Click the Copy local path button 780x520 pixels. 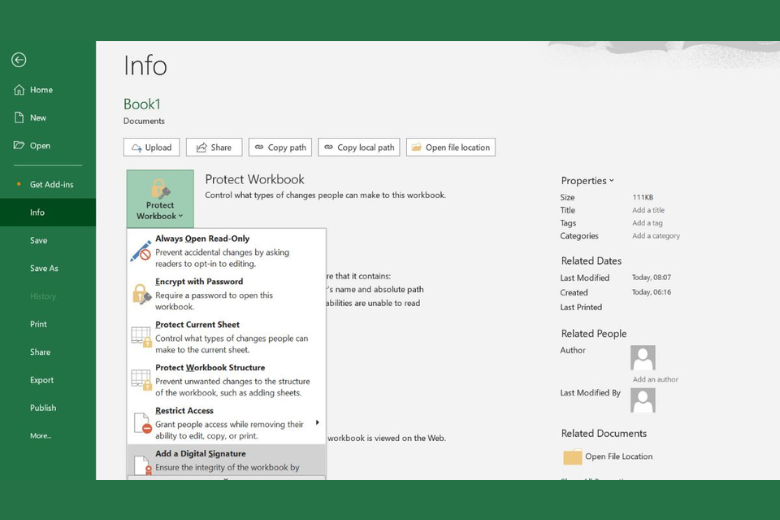click(x=359, y=147)
